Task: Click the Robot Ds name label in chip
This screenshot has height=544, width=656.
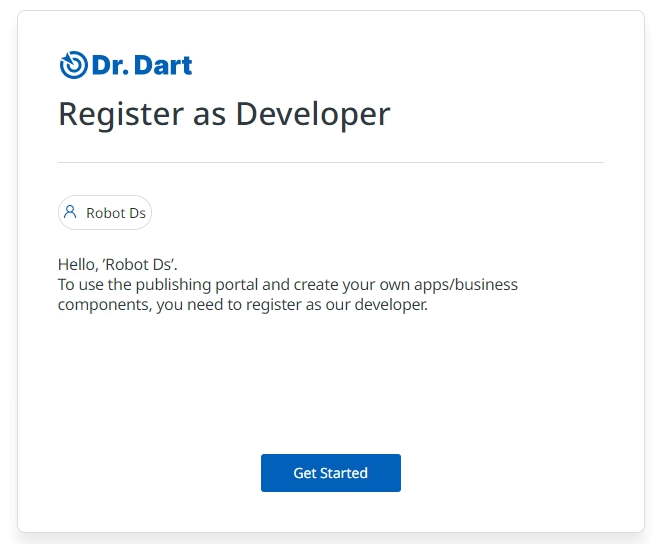Action: (x=116, y=213)
